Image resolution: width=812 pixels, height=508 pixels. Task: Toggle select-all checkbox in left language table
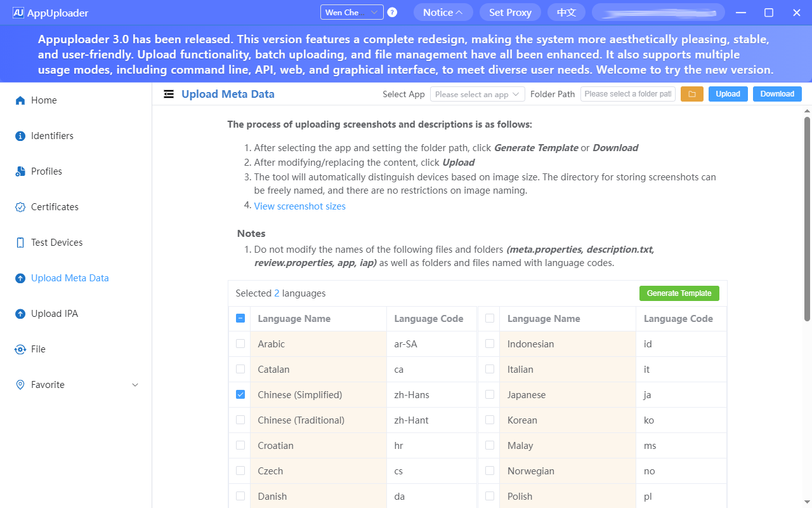[x=240, y=318]
